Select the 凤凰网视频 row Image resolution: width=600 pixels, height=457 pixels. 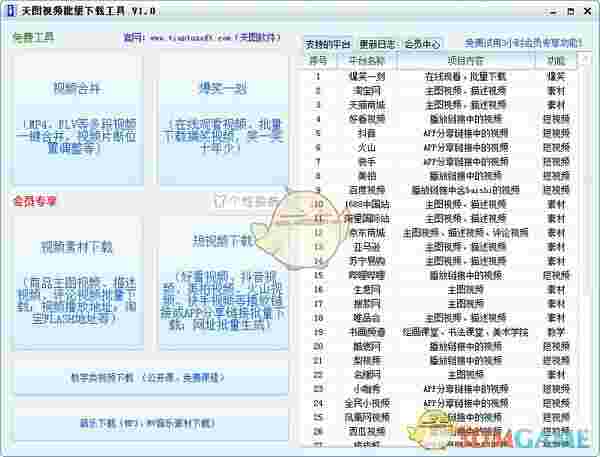[x=440, y=417]
